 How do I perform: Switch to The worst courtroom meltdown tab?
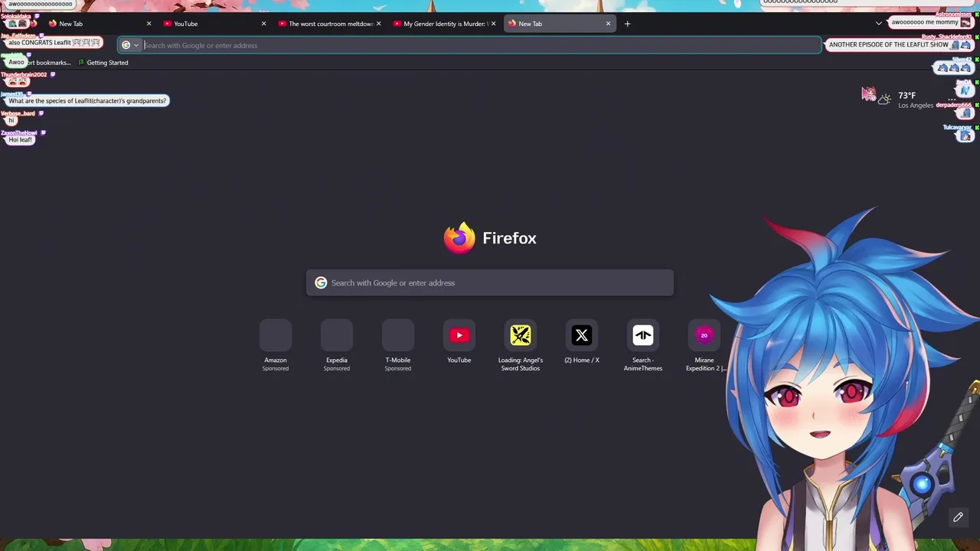point(331,24)
